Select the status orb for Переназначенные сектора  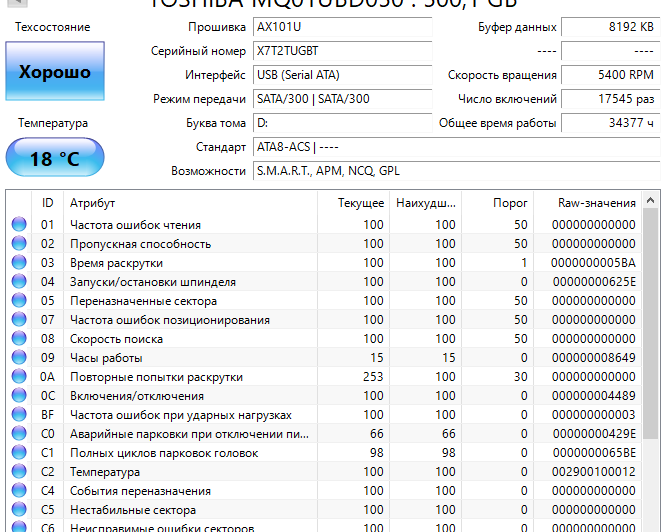tap(18, 301)
